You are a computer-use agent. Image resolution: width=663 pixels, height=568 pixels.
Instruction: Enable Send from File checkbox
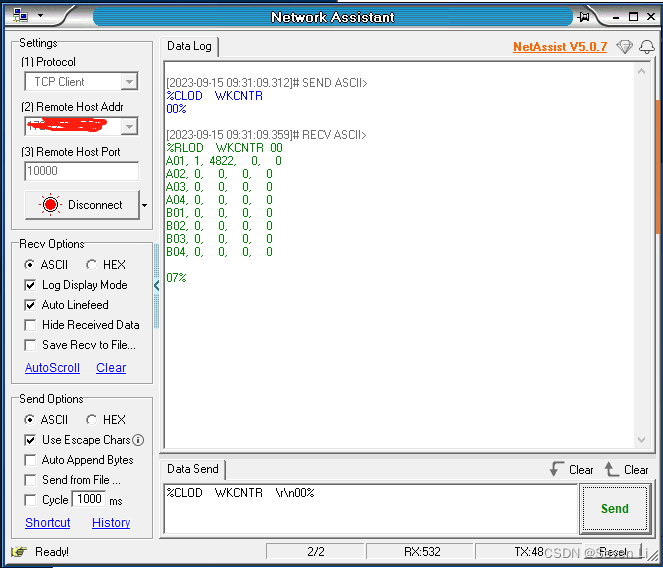point(30,480)
